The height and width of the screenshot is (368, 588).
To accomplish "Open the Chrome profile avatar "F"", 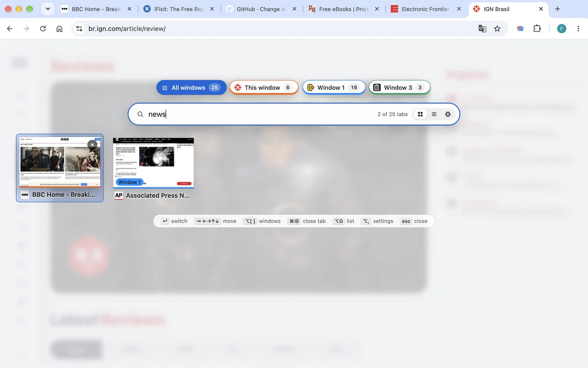I will [561, 29].
